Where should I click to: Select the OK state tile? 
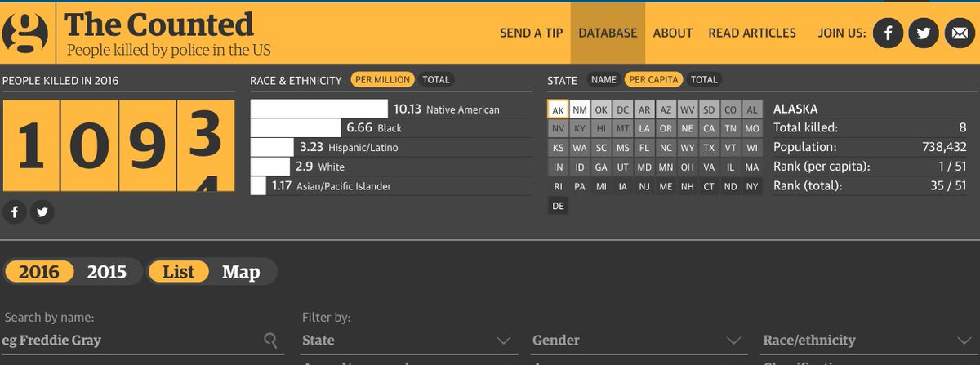point(601,109)
